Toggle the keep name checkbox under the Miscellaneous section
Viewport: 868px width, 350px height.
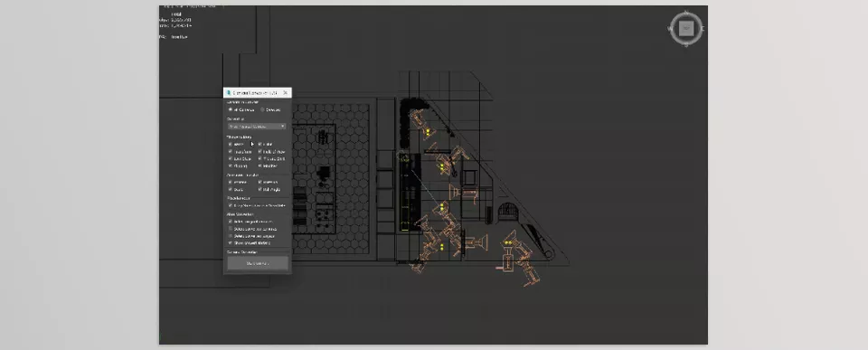coord(231,205)
